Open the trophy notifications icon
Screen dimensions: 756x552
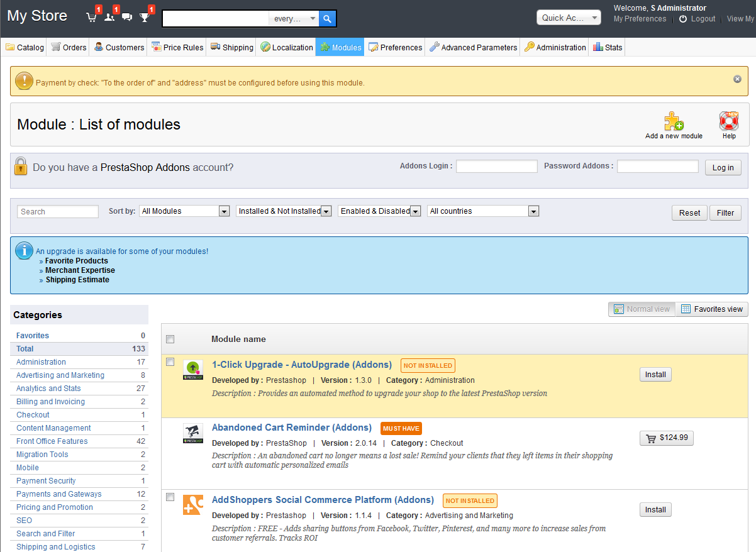click(145, 18)
